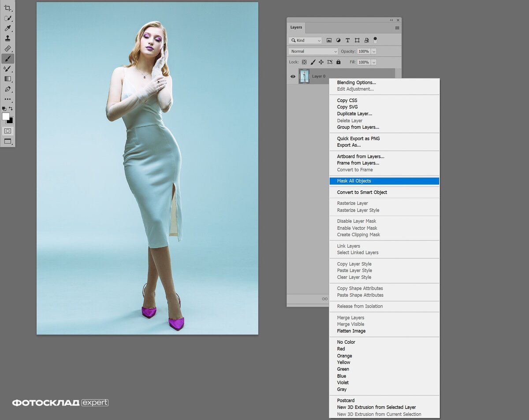Image resolution: width=529 pixels, height=420 pixels.
Task: Set layer color label to Red
Action: click(x=341, y=349)
